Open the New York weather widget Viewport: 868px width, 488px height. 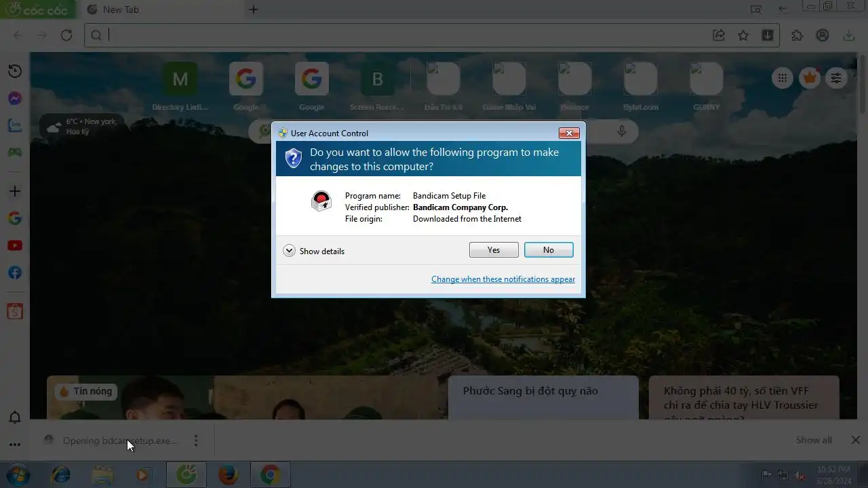(x=82, y=127)
